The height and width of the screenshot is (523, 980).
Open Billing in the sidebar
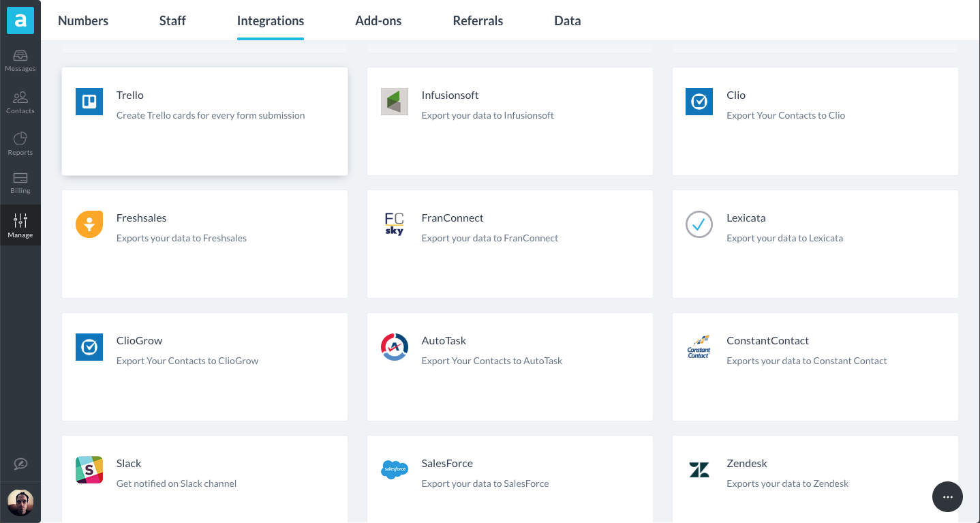click(x=20, y=183)
